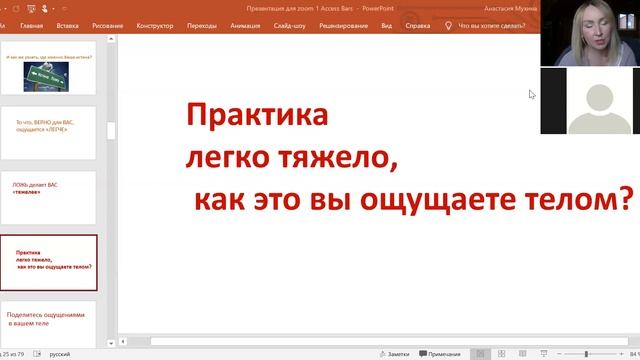
Task: Click 'как это вы ощущаете телом?' text on slide
Action: point(413,200)
